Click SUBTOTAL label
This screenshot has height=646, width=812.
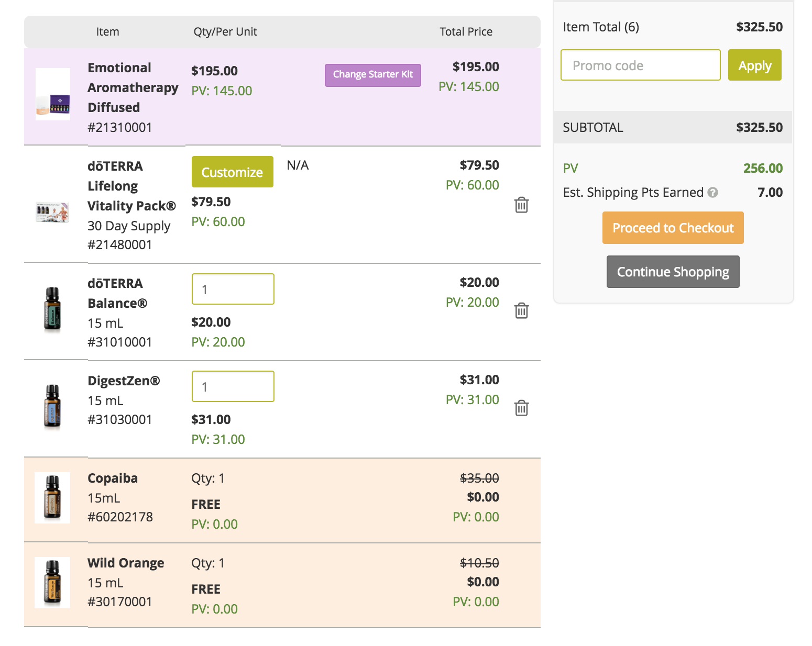tap(593, 127)
